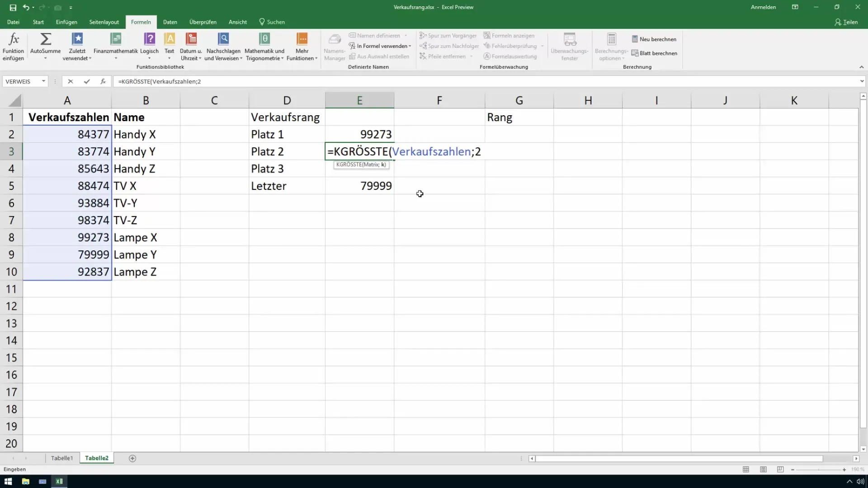Switch to the Seitenlayout tab

coord(104,22)
